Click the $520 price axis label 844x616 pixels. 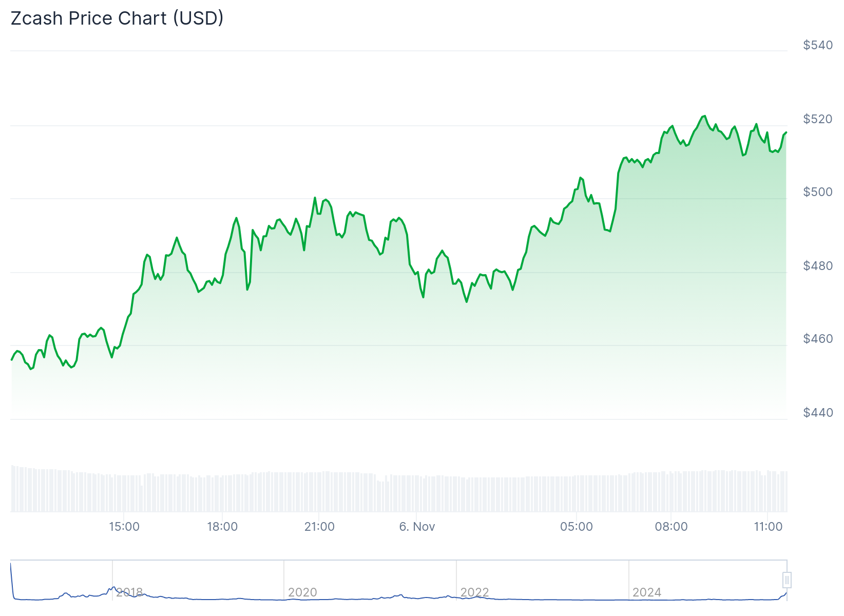click(x=817, y=119)
